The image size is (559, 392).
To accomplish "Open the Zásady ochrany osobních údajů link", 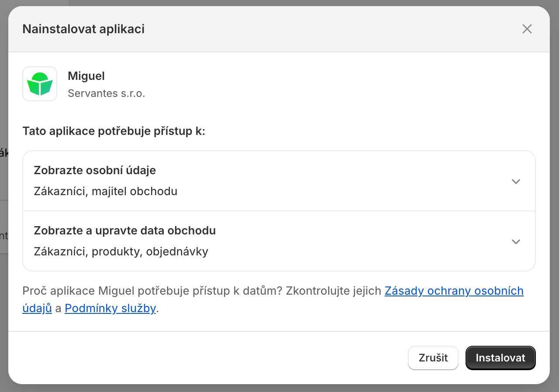I will pos(453,291).
